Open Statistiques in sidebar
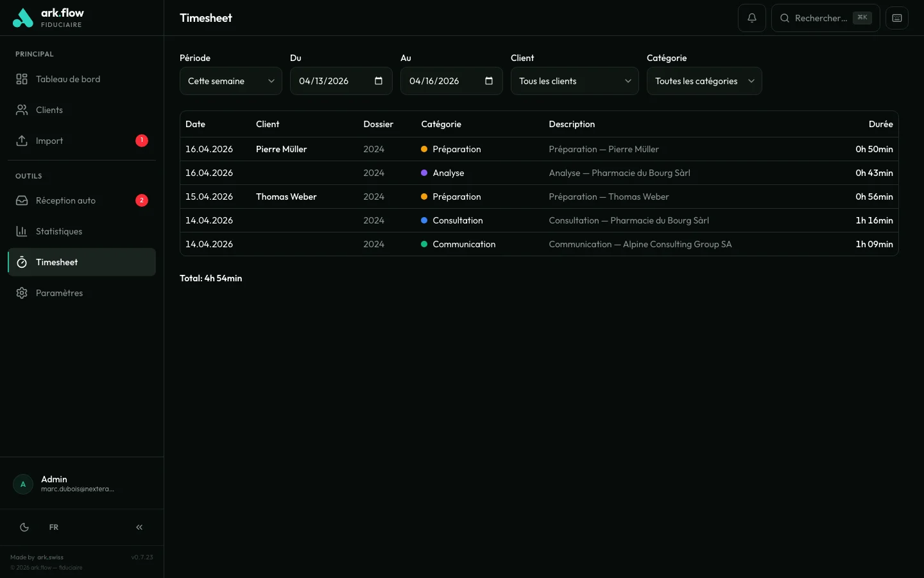Screen dimensions: 924x578 pyautogui.click(x=59, y=231)
